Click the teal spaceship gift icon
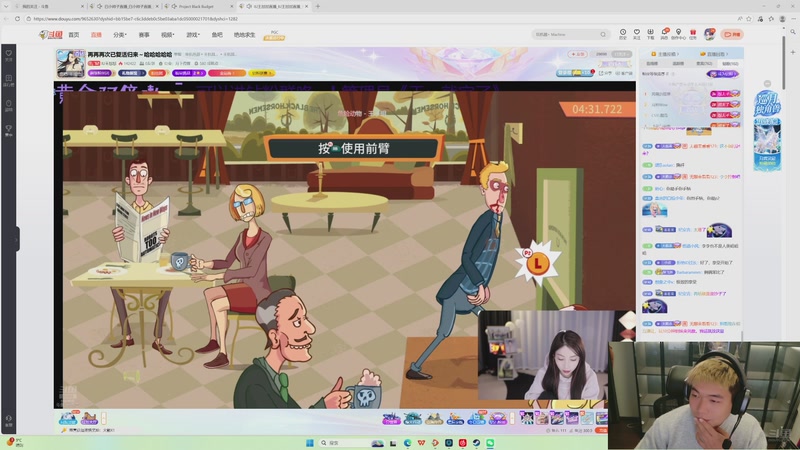This screenshot has width=800, height=450. [412, 419]
